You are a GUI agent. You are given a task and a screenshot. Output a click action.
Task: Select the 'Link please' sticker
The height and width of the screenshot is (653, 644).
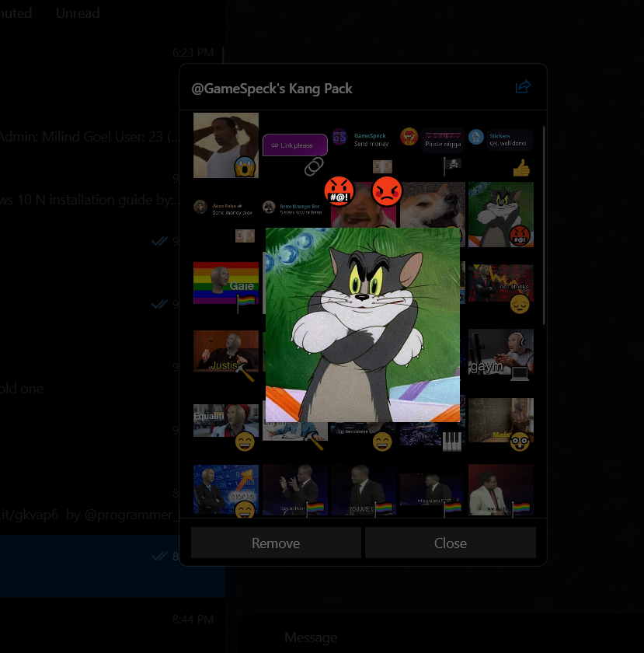(295, 145)
